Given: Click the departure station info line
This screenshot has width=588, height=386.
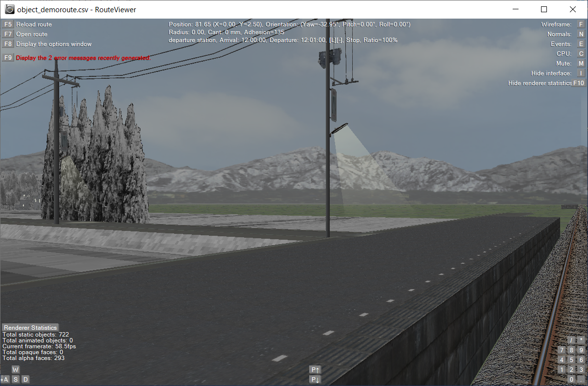Looking at the screenshot, I should 283,40.
